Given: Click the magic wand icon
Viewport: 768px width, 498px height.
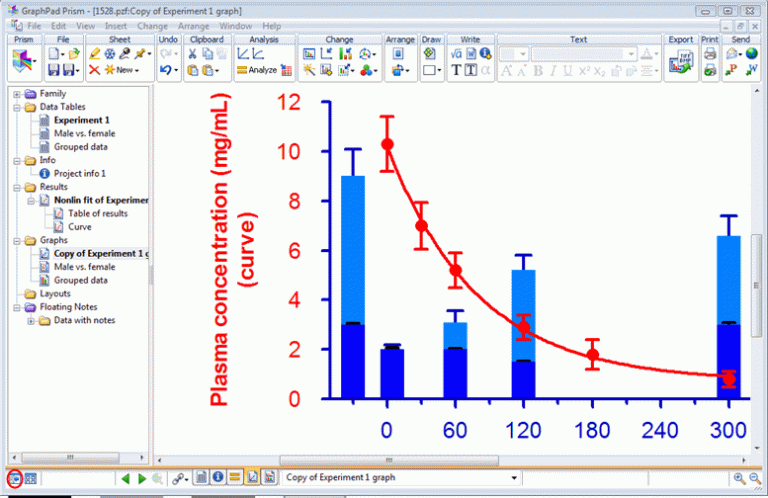Looking at the screenshot, I should (x=309, y=70).
